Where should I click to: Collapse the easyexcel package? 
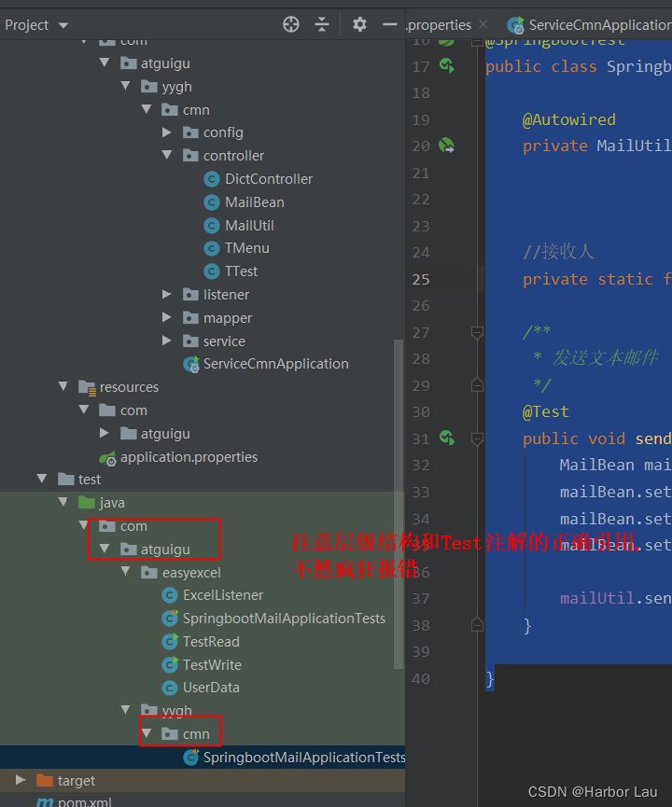coord(126,572)
